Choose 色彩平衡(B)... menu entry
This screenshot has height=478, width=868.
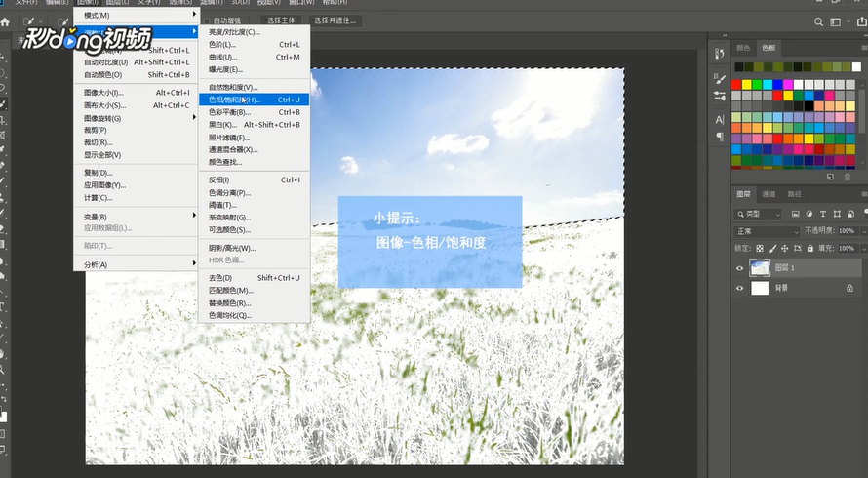pos(255,112)
